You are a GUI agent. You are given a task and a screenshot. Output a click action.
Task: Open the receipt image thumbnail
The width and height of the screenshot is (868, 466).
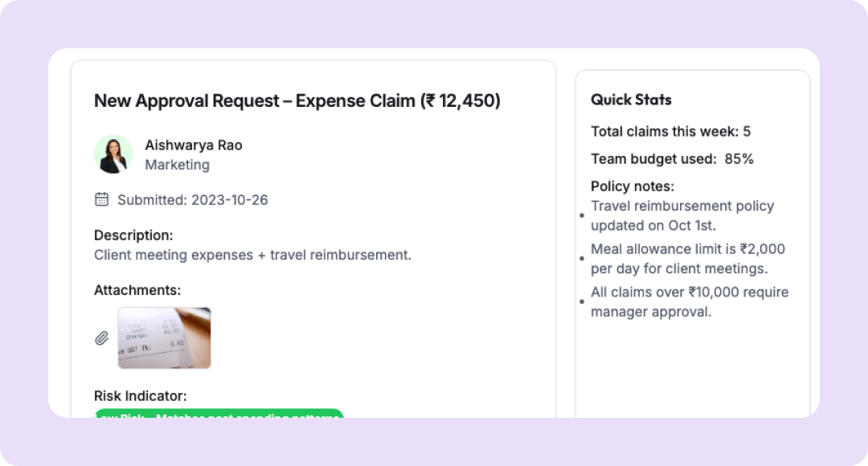tap(164, 337)
